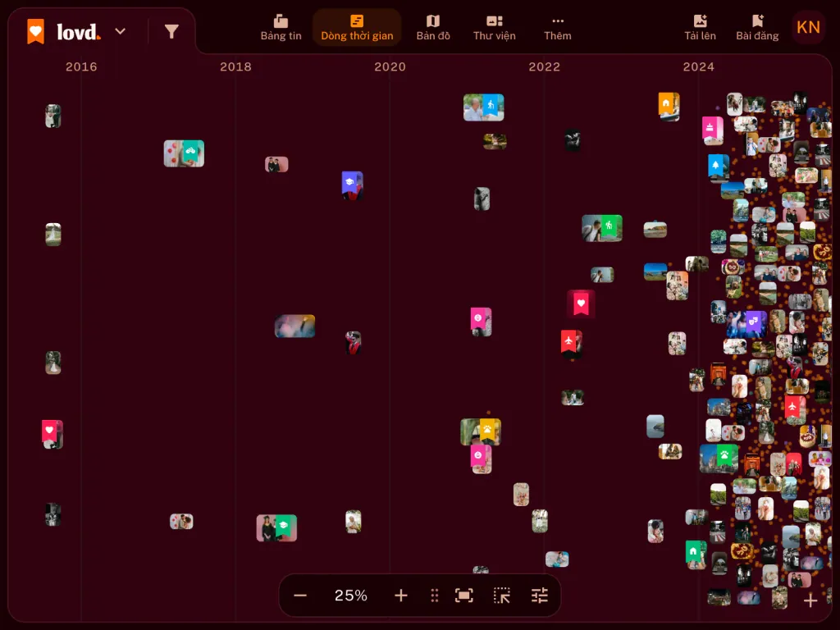Switch to the Bảng tin tab
Screen dimensions: 840x630
click(281, 28)
